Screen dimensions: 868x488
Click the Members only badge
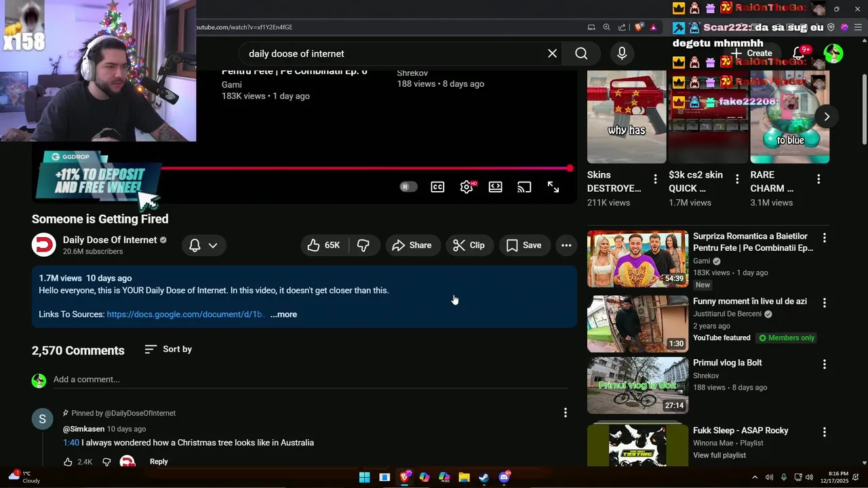pos(787,338)
